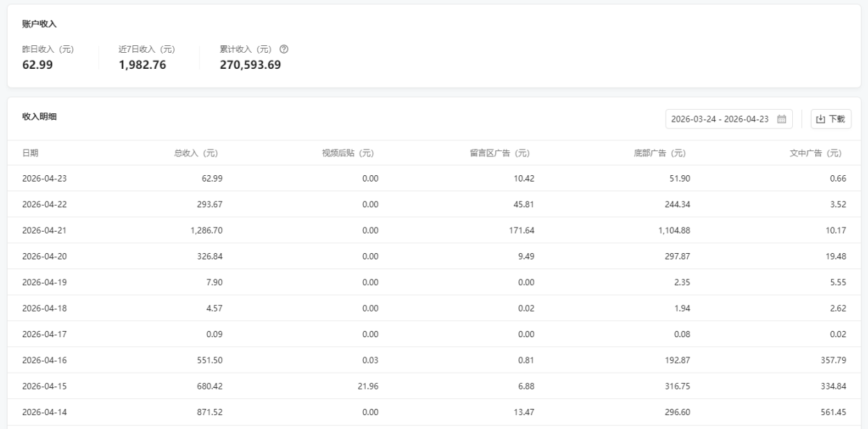
Task: Click the 昨日收入 value 62.99
Action: 38,65
